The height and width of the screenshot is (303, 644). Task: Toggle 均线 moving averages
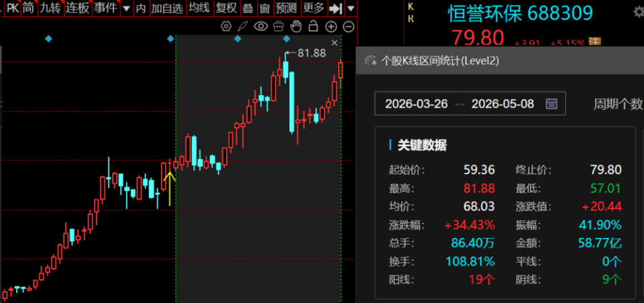[199, 8]
